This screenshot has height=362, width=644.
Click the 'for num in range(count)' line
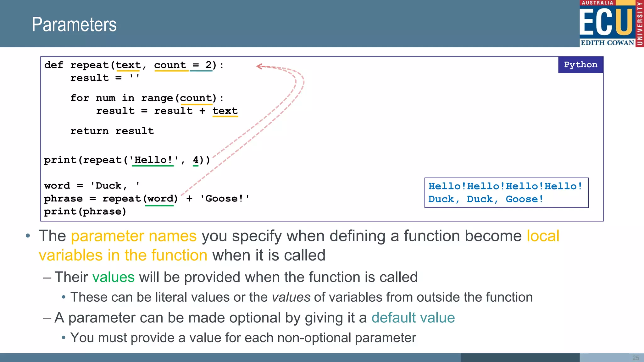(x=147, y=98)
